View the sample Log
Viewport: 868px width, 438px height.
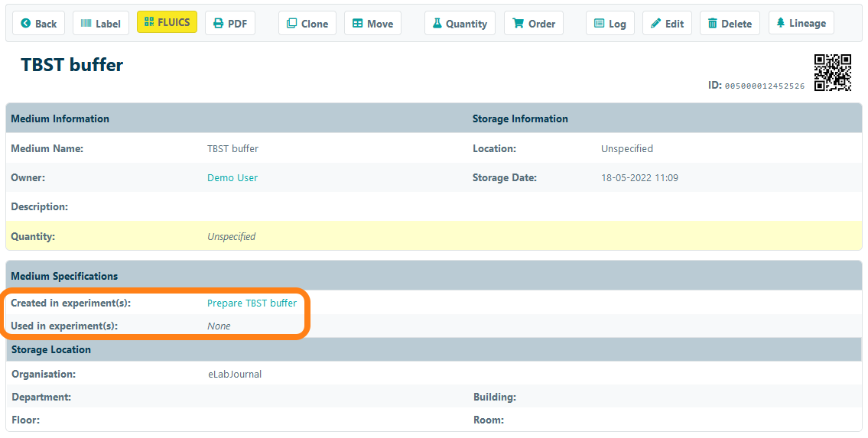(610, 24)
